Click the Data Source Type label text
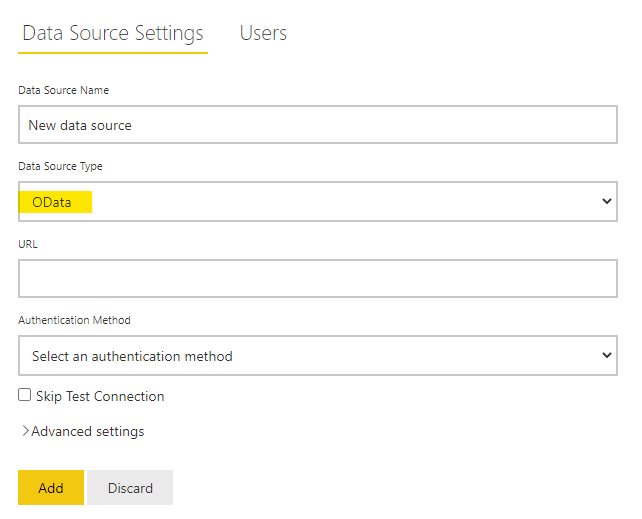Screen dimensions: 642x519 (60, 166)
